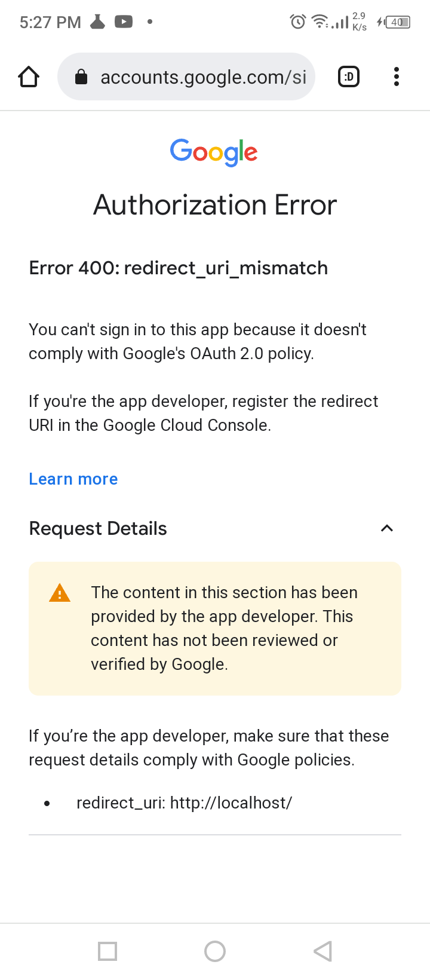Tap the Google logo
430x980 pixels.
(214, 152)
